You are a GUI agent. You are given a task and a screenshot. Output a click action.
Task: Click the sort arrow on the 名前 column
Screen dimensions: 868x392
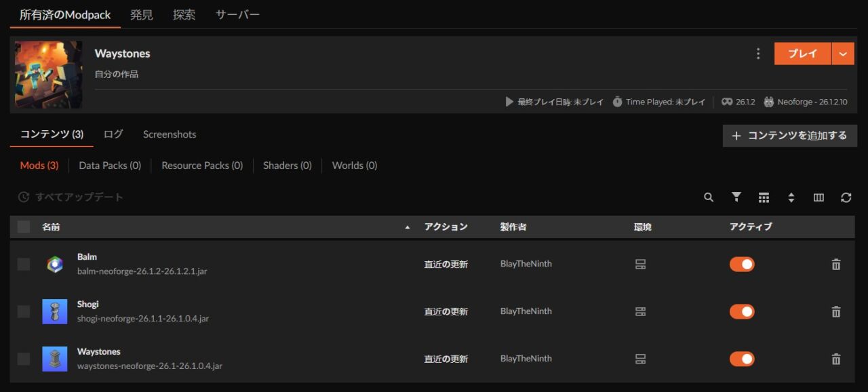pyautogui.click(x=406, y=227)
